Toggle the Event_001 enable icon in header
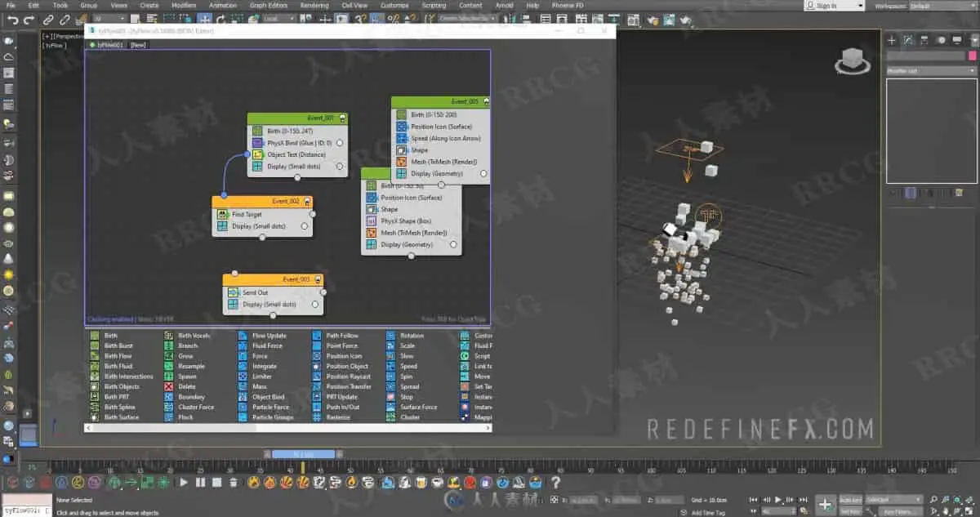Image resolution: width=980 pixels, height=517 pixels. point(341,118)
